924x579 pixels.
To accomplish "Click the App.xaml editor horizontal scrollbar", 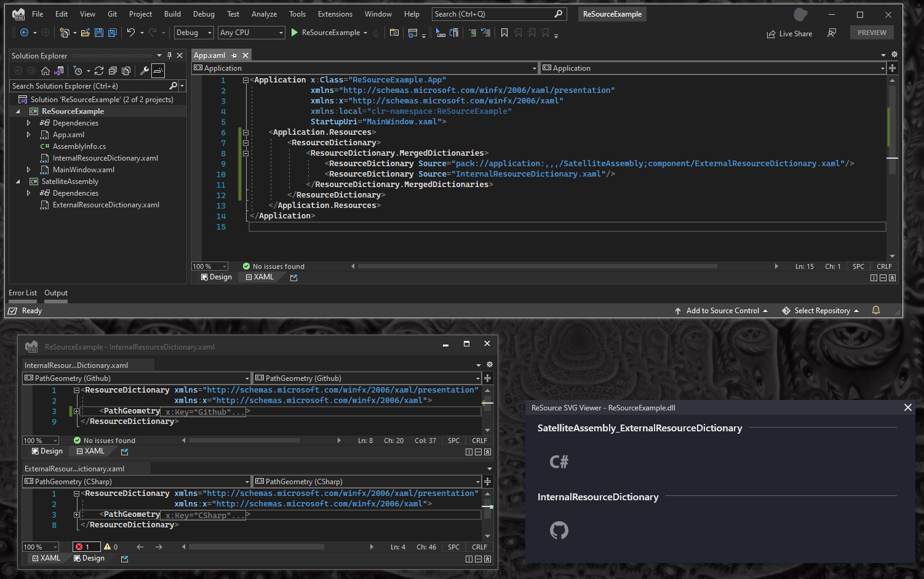I will [537, 266].
